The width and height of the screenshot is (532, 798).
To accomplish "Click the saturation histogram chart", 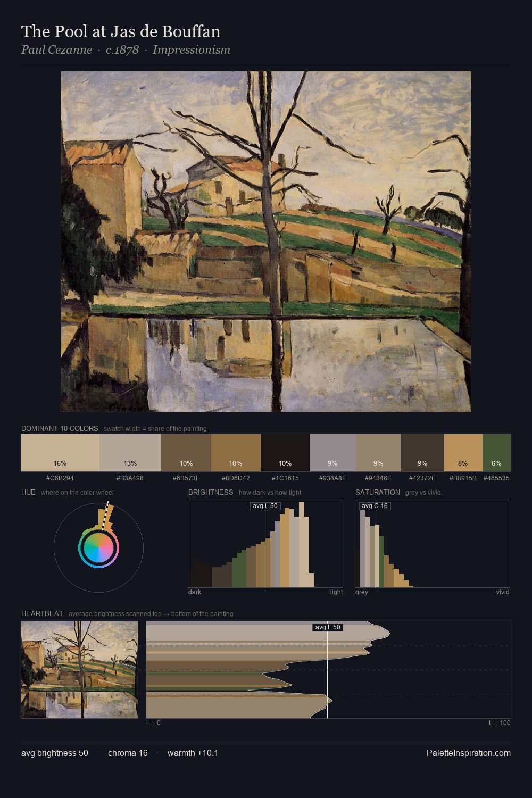I will coord(433,544).
